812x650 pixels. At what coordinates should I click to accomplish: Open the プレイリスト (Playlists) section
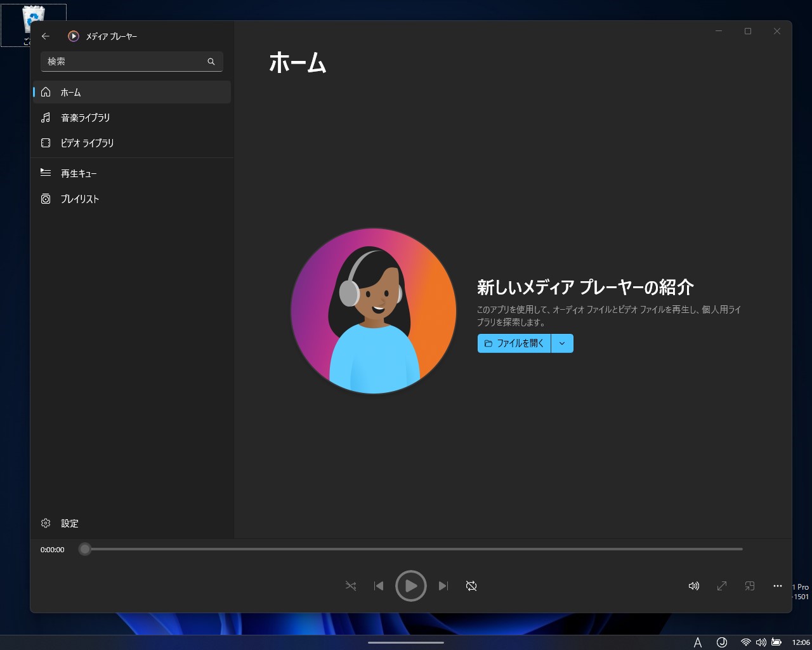[x=79, y=199]
